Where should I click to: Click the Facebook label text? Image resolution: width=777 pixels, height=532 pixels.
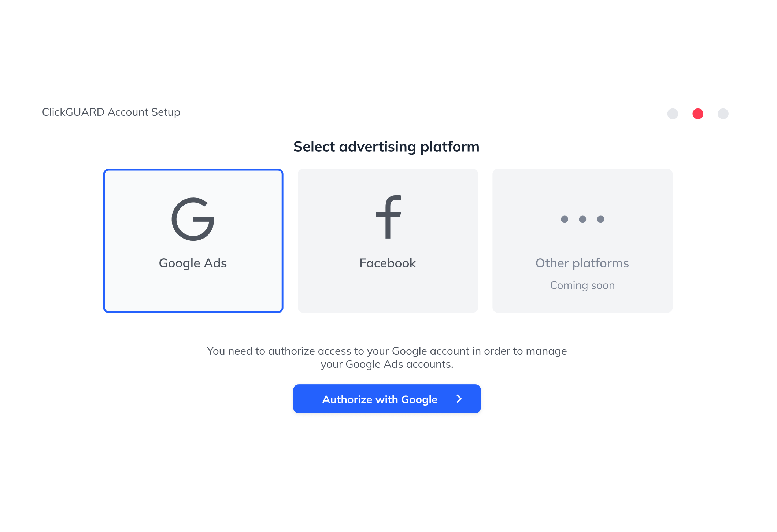click(x=388, y=263)
